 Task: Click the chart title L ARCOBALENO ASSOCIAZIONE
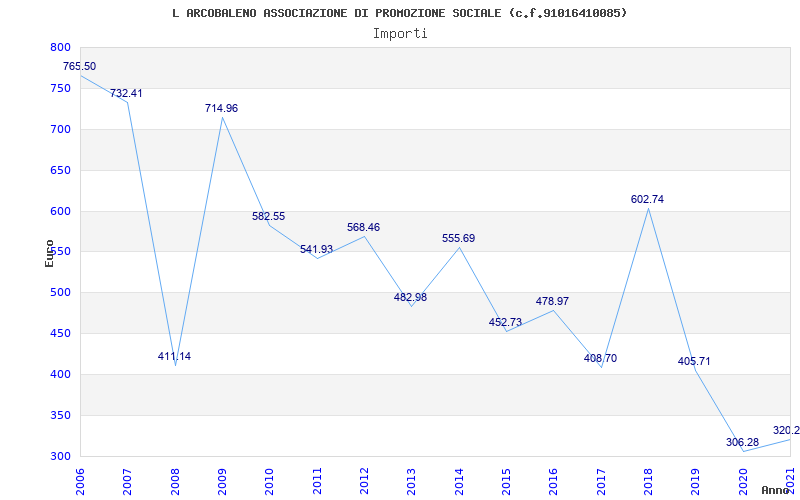[399, 13]
